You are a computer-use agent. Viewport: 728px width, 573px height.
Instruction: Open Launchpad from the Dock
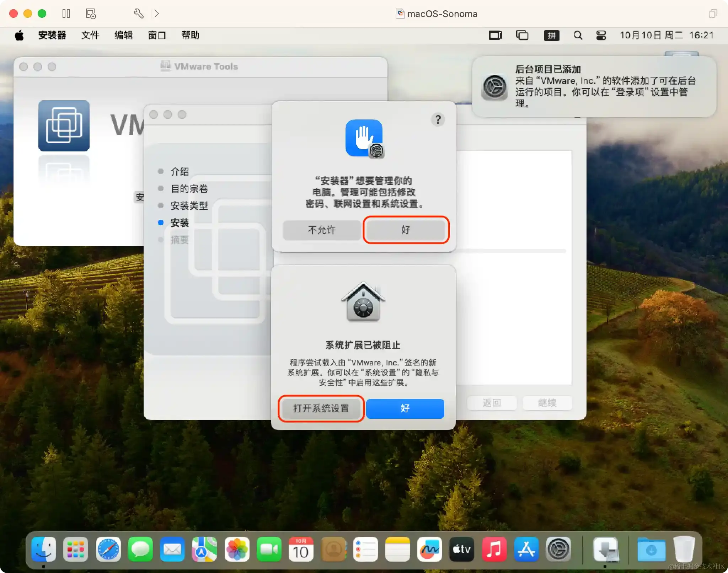(x=76, y=549)
